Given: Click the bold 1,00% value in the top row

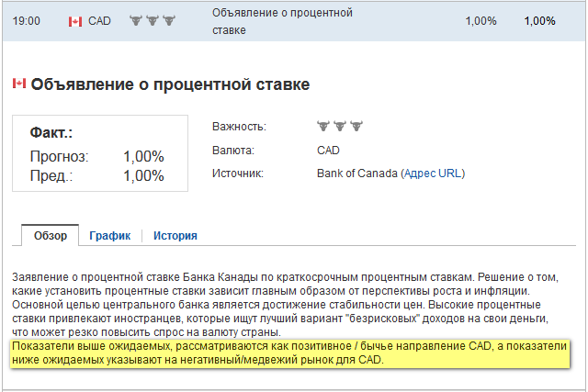Looking at the screenshot, I should pos(539,21).
